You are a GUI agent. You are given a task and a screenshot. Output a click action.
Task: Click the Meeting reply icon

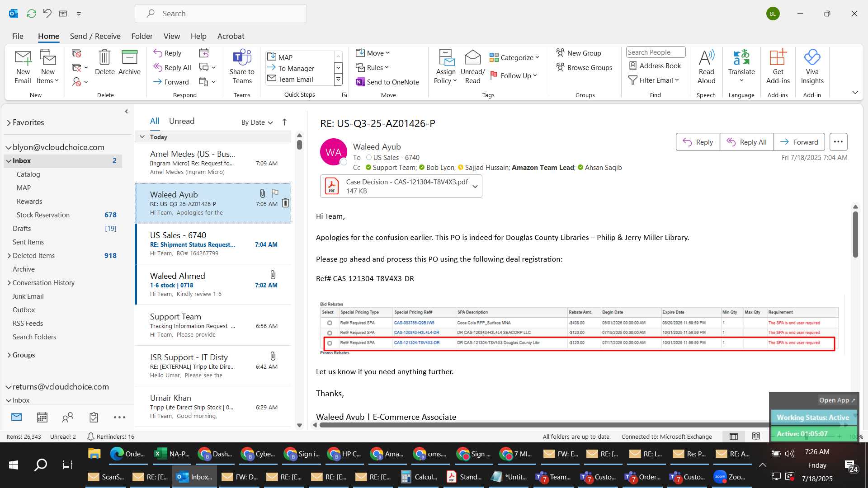(204, 53)
